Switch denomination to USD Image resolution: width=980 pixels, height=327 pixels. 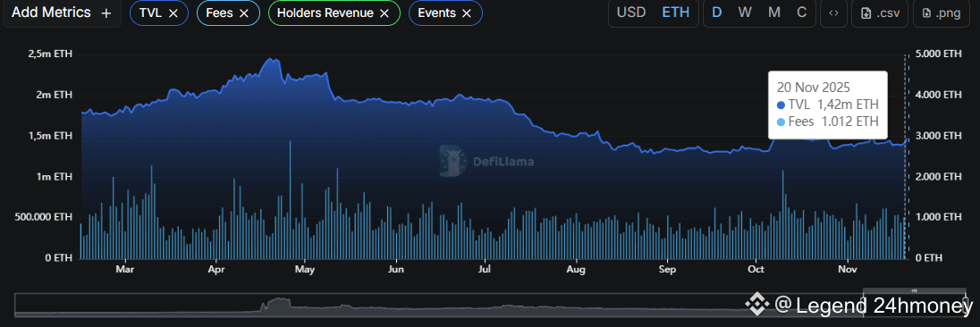click(631, 13)
